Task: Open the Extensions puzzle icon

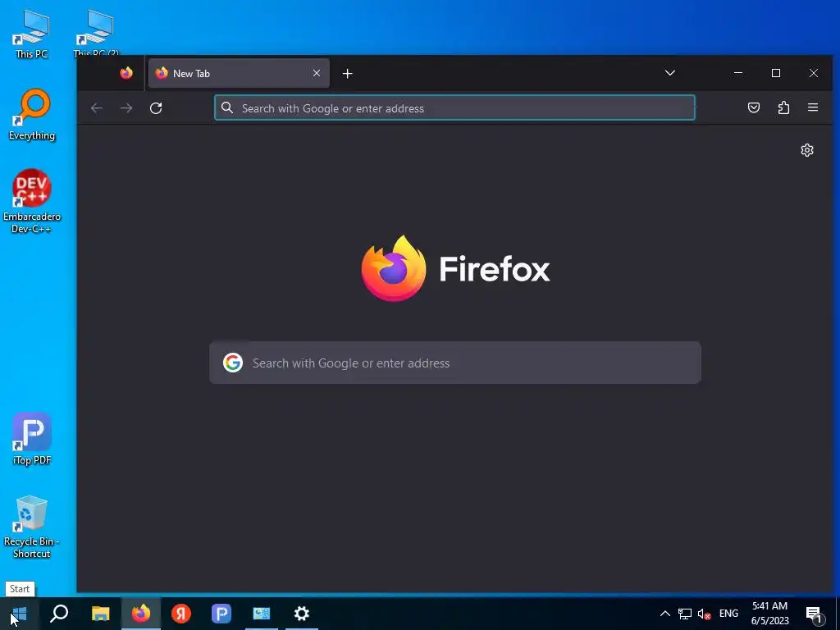Action: 783,107
